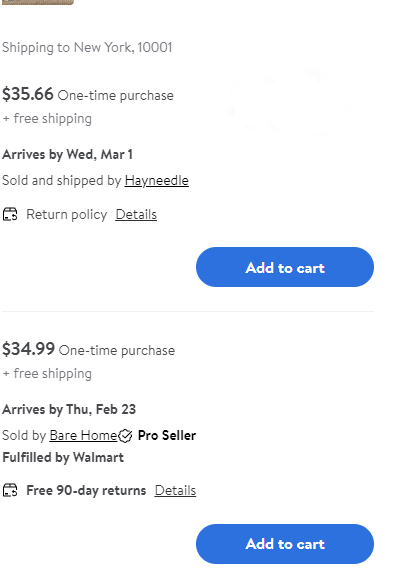The image size is (393, 568).
Task: Click the Free 90-day returns text
Action: (x=86, y=490)
